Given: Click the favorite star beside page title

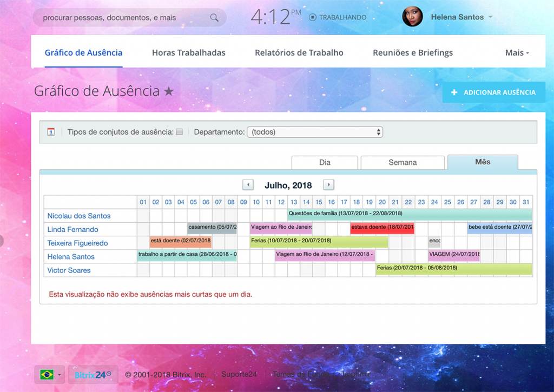Looking at the screenshot, I should (169, 92).
